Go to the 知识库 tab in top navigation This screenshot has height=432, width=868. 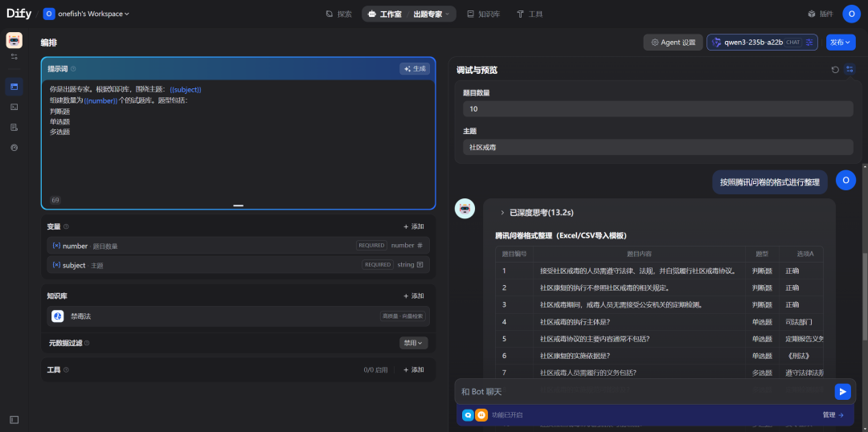[482, 14]
